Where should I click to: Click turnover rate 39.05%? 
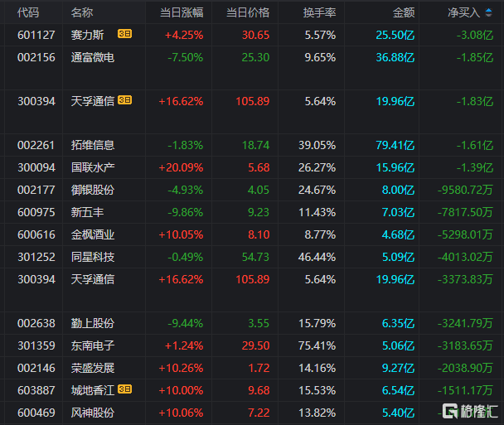317,145
